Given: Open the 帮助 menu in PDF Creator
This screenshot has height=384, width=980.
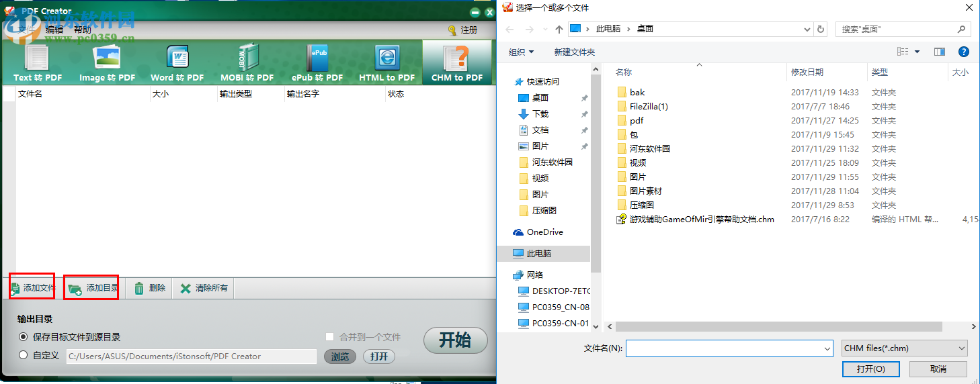Looking at the screenshot, I should coord(83,30).
